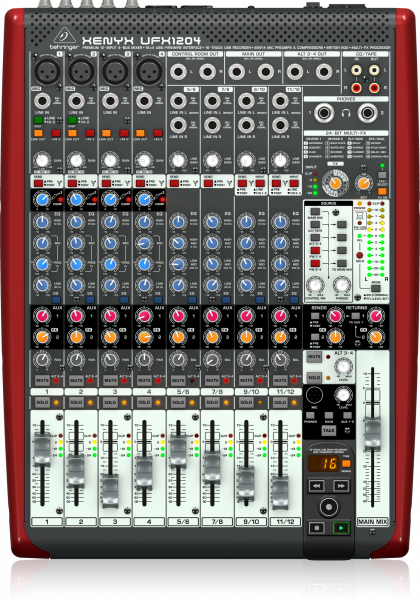Click the 5/6 channel orange FX send knob

point(178,337)
